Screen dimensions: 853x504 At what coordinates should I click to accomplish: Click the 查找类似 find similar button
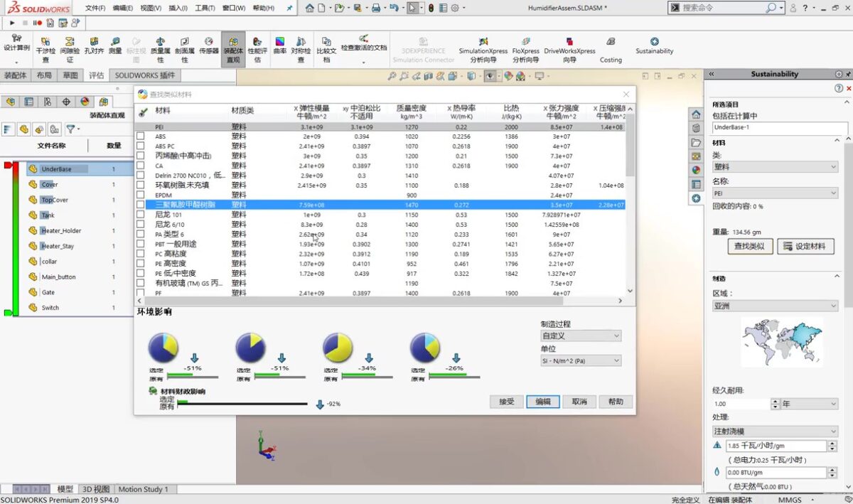tap(750, 246)
